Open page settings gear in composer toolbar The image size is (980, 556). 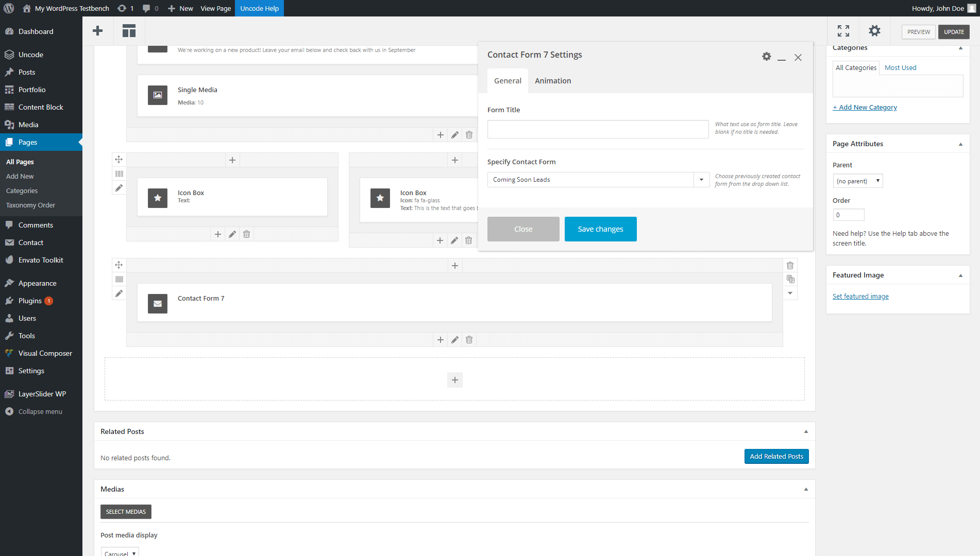874,31
